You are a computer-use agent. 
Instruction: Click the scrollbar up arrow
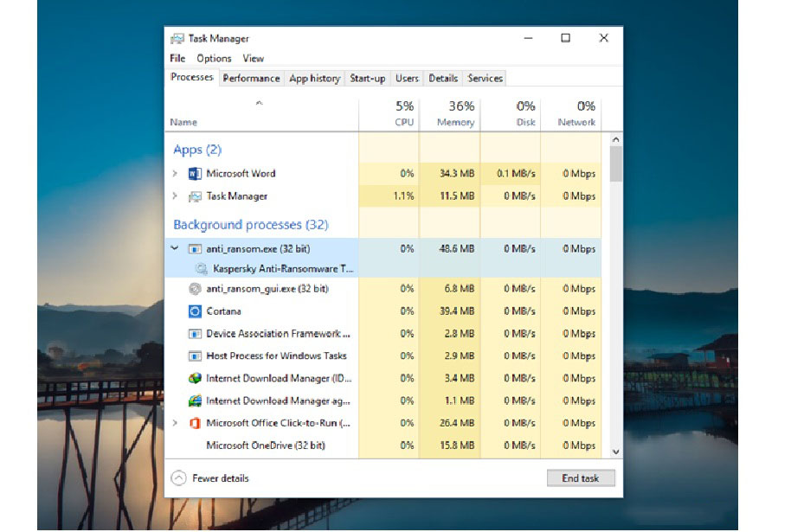coord(615,139)
